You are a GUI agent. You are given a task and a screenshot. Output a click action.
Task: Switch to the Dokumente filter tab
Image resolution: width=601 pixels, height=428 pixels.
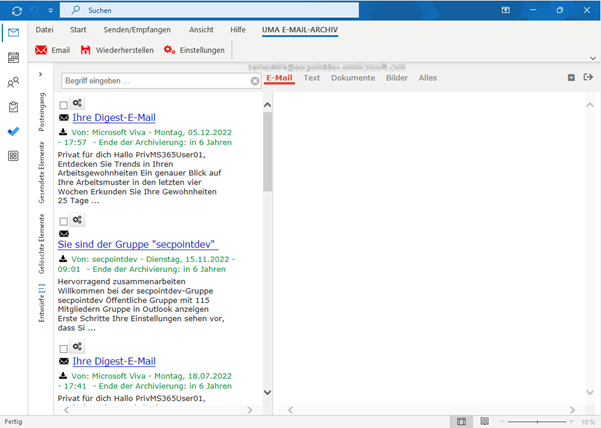[353, 77]
